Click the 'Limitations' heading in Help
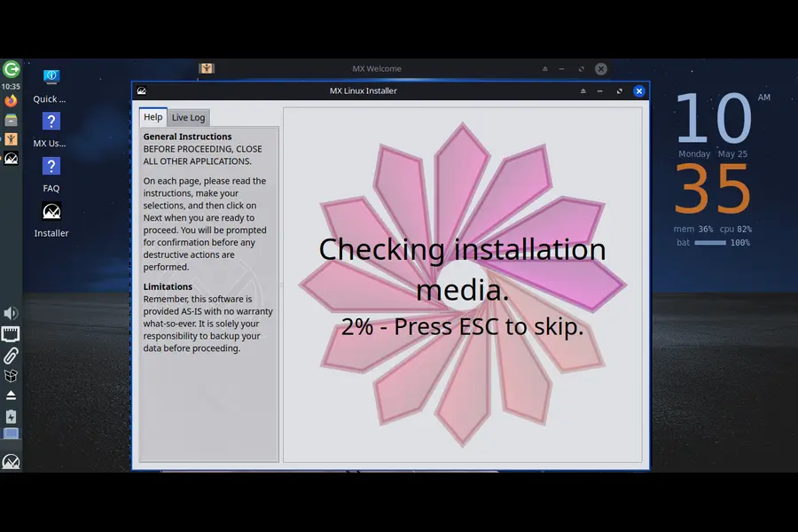The image size is (798, 532). pyautogui.click(x=168, y=286)
